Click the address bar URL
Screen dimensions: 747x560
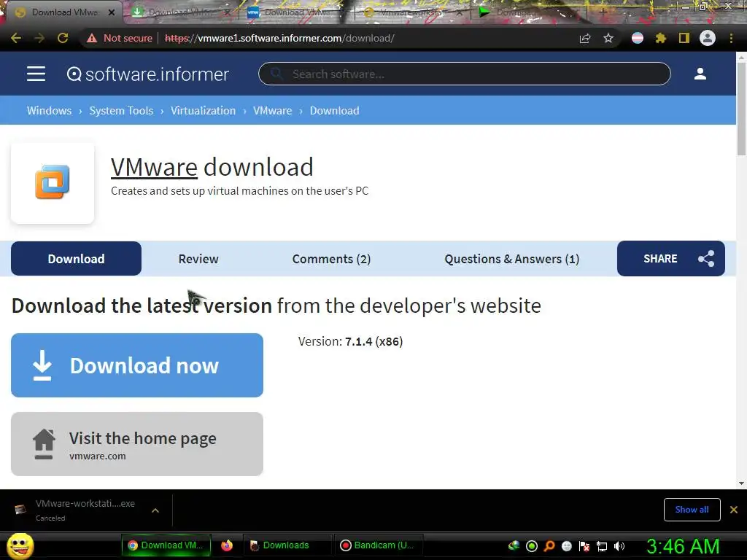tap(279, 38)
